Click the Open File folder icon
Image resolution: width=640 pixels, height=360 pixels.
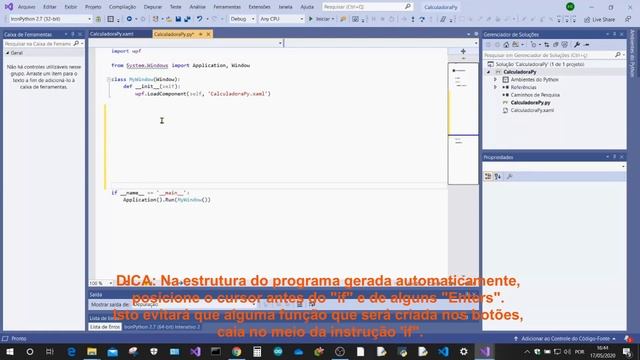click(169, 19)
